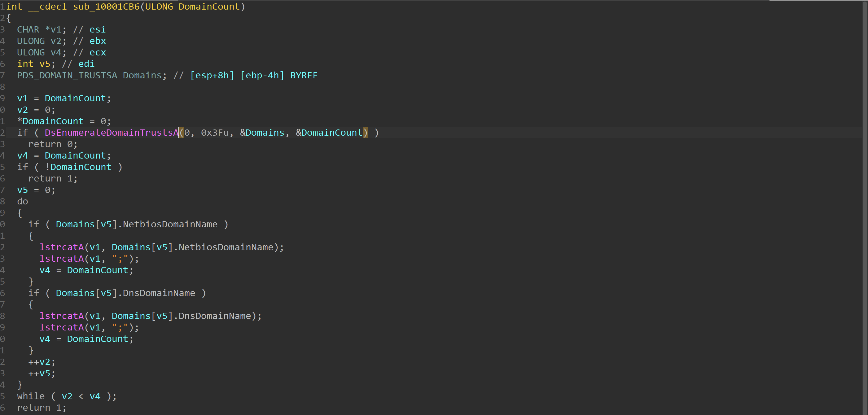Click the 0x3Fu flags constant

(x=215, y=133)
